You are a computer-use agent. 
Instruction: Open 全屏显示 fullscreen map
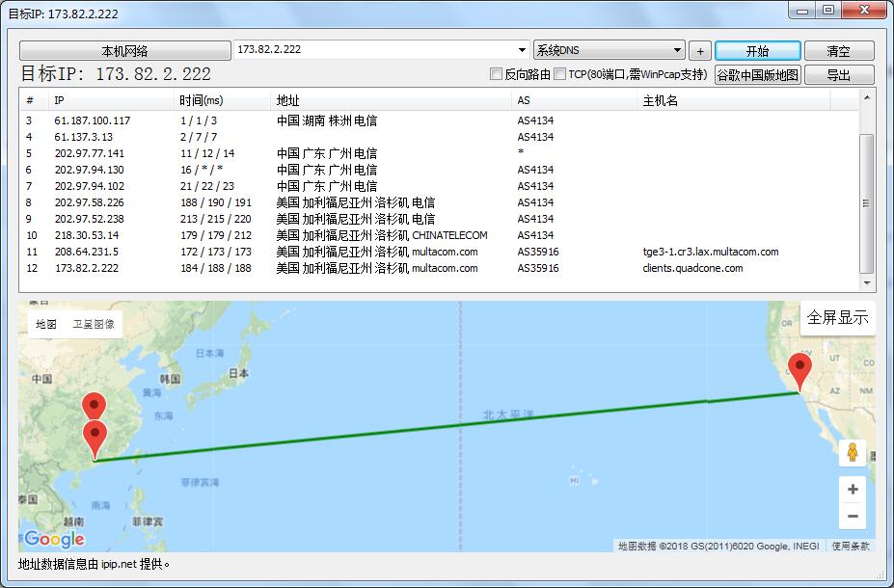837,317
